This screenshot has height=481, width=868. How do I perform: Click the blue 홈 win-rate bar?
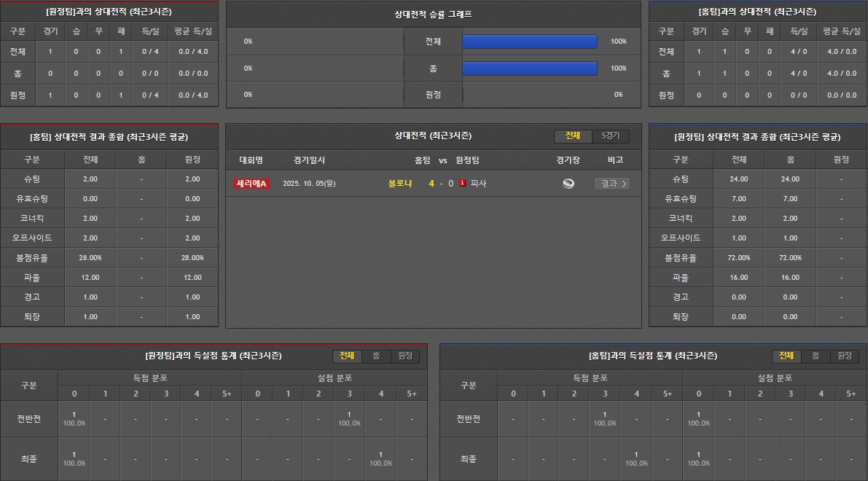click(530, 68)
